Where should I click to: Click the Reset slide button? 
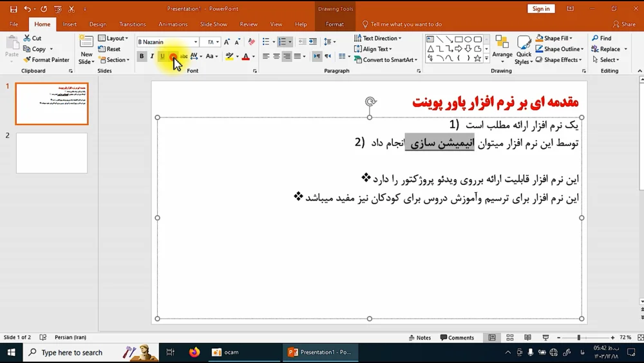pos(109,49)
